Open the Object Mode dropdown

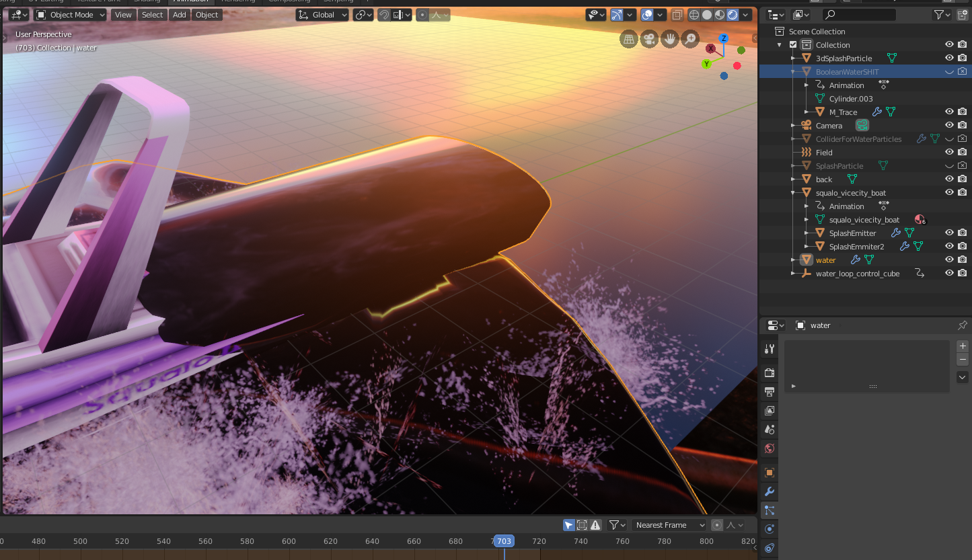click(71, 15)
